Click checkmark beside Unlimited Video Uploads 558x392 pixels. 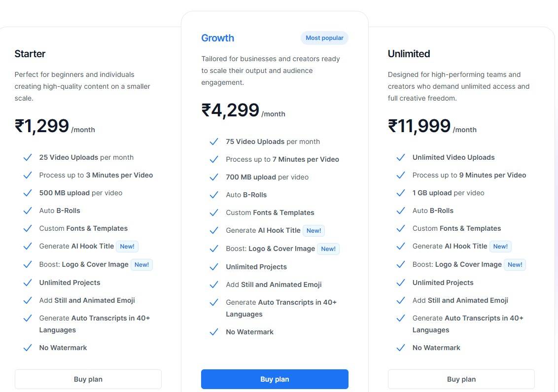click(401, 158)
